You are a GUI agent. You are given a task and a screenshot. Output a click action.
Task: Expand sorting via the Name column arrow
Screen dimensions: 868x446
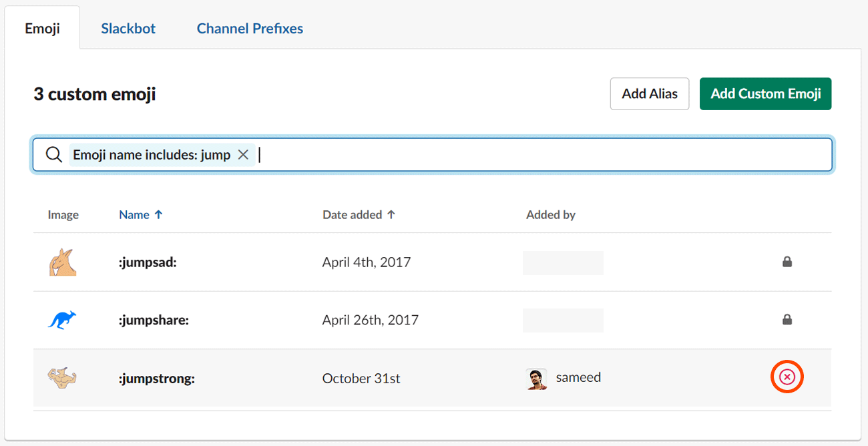(158, 214)
